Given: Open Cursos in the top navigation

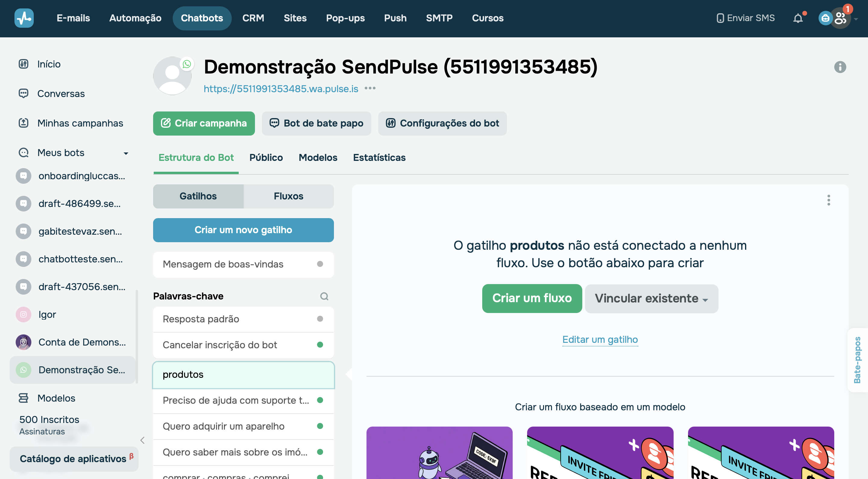Looking at the screenshot, I should click(487, 18).
